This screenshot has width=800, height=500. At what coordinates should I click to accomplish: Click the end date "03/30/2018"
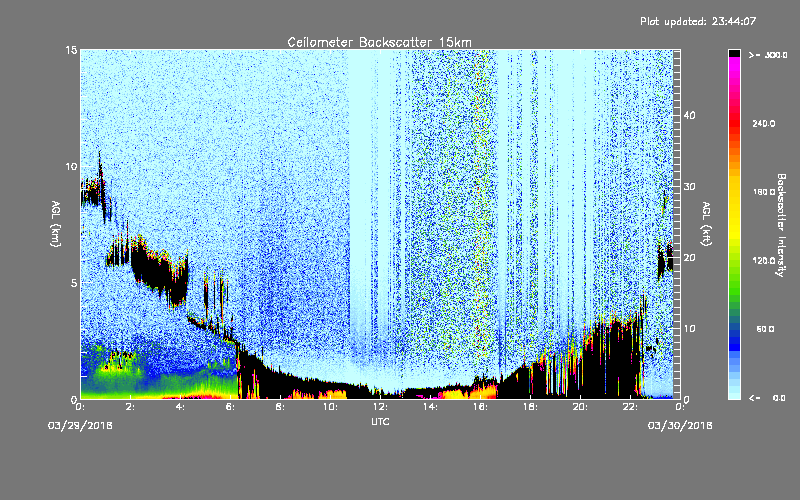tap(680, 426)
